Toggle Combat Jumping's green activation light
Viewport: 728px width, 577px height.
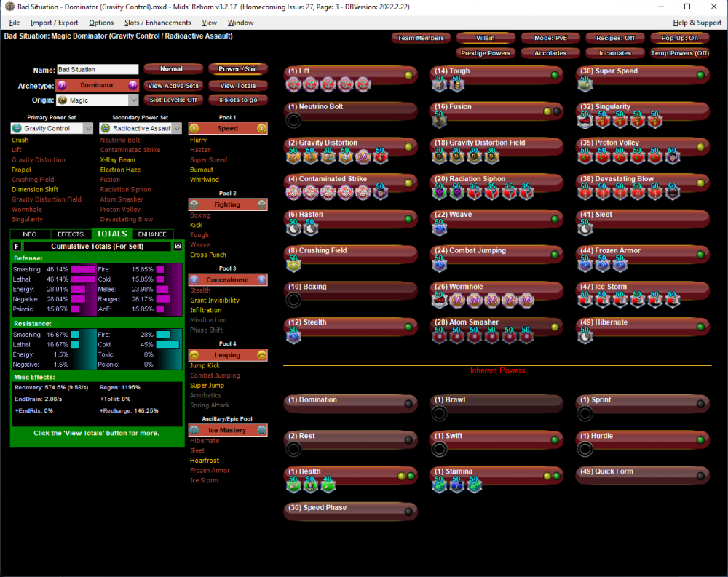pyautogui.click(x=555, y=255)
